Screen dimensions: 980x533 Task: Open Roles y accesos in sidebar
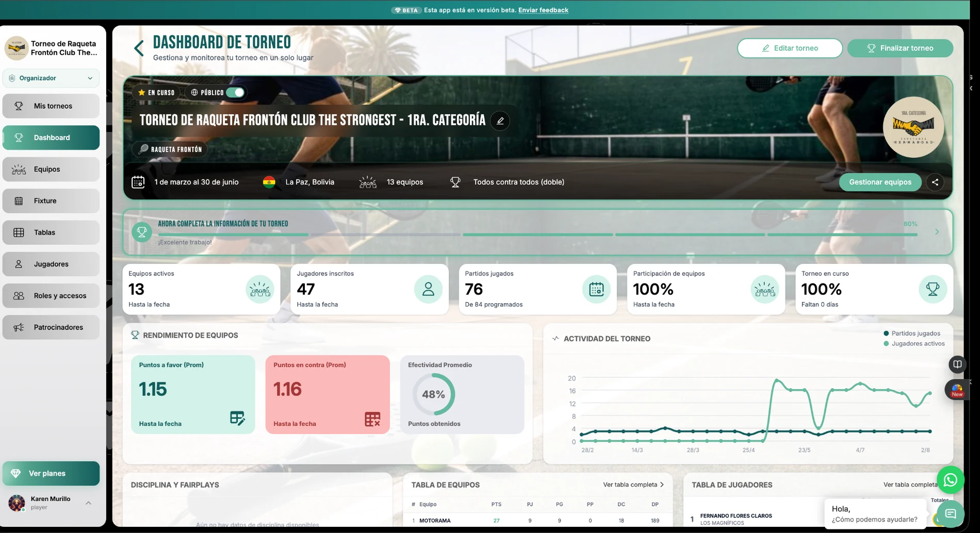(x=51, y=296)
